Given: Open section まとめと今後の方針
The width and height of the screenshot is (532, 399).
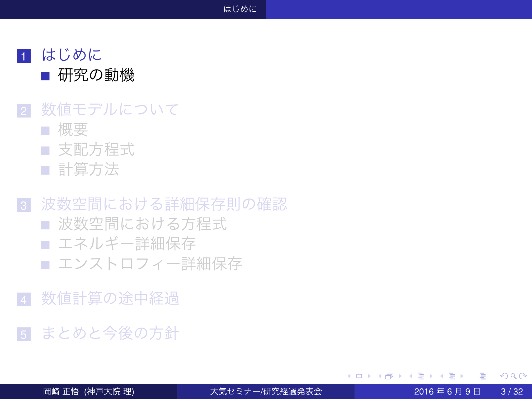Looking at the screenshot, I should [110, 333].
